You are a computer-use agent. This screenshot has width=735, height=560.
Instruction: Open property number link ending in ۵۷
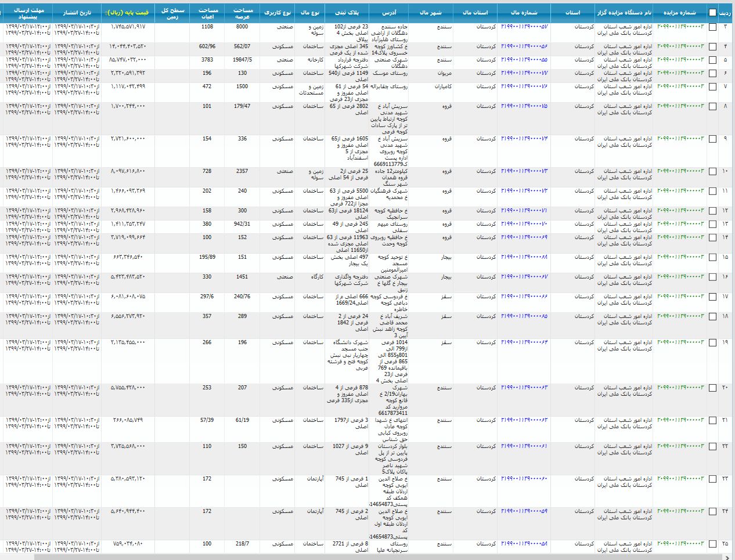[524, 27]
